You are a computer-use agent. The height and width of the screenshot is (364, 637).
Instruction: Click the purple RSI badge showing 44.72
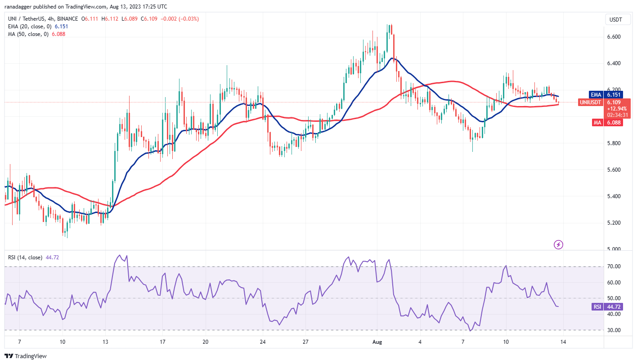tap(607, 306)
